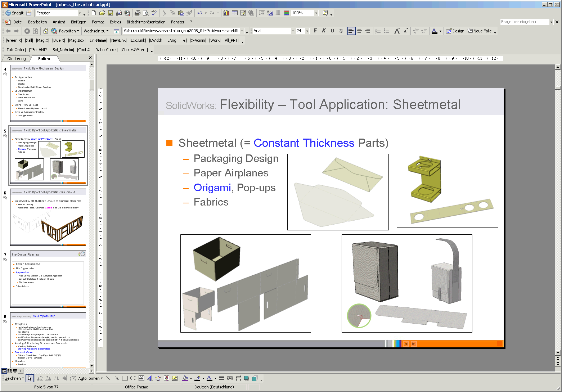The image size is (562, 392).
Task: Insert a diagram or org chart
Action: click(158, 378)
